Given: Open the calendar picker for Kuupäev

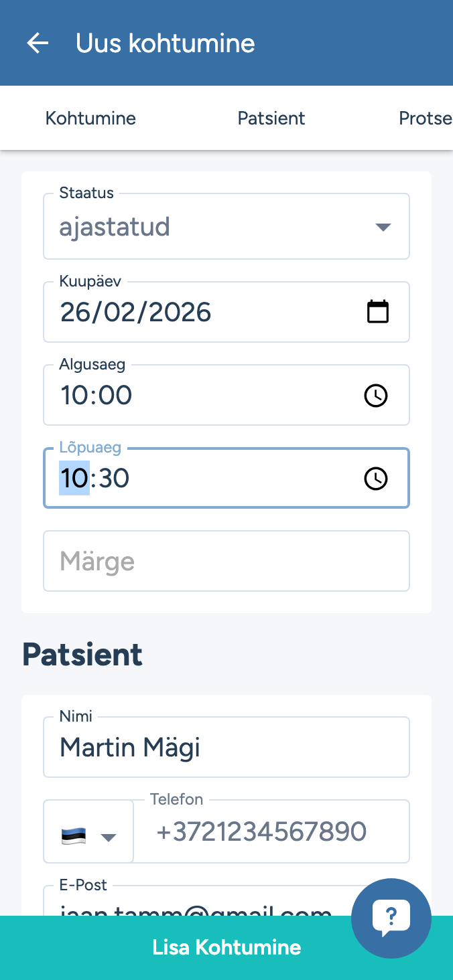Looking at the screenshot, I should click(378, 312).
